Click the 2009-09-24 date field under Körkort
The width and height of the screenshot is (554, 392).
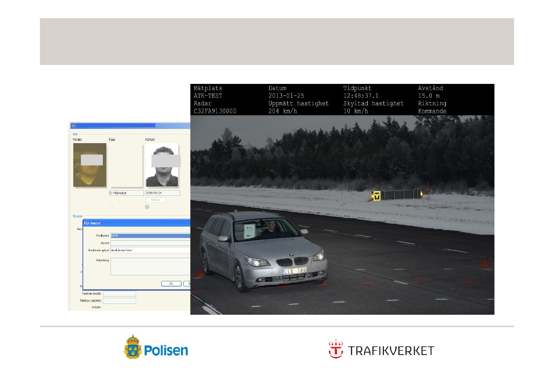click(163, 193)
